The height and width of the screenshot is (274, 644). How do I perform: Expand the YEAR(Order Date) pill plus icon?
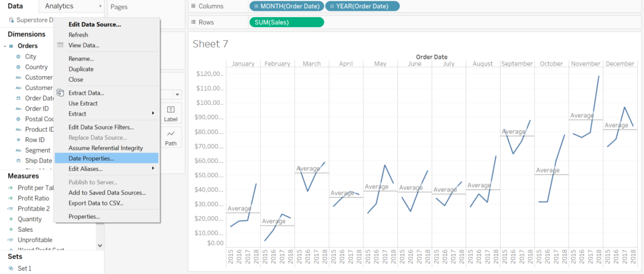[x=331, y=6]
